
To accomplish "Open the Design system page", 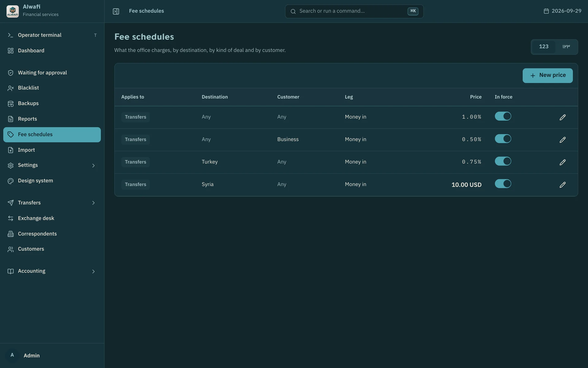I will (x=52, y=181).
